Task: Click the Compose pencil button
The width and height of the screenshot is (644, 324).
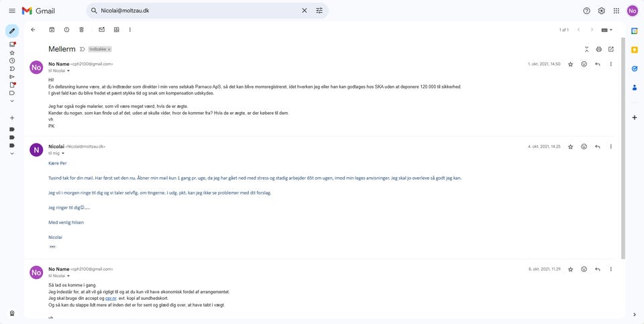Action: (12, 31)
